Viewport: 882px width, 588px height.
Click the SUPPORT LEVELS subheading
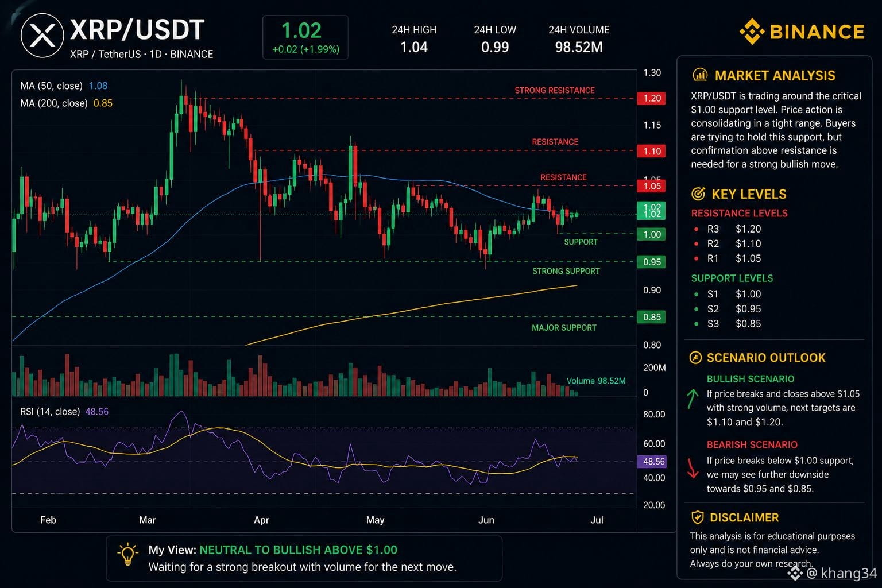pos(732,278)
